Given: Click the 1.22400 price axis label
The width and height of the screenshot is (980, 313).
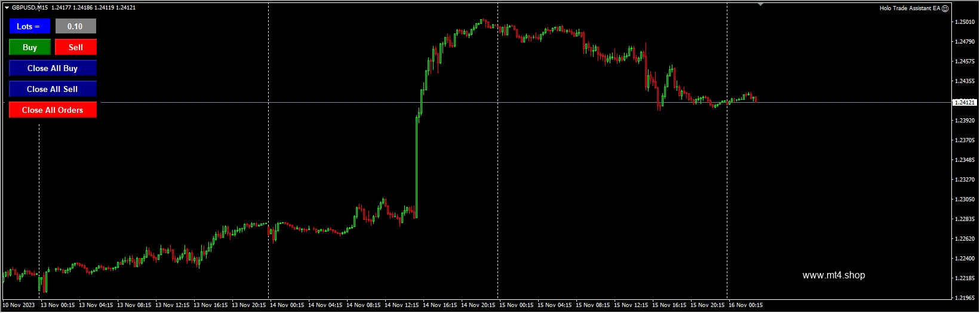Looking at the screenshot, I should click(x=965, y=259).
